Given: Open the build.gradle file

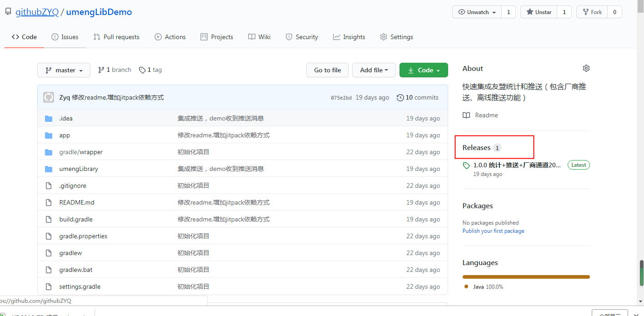Looking at the screenshot, I should 76,219.
